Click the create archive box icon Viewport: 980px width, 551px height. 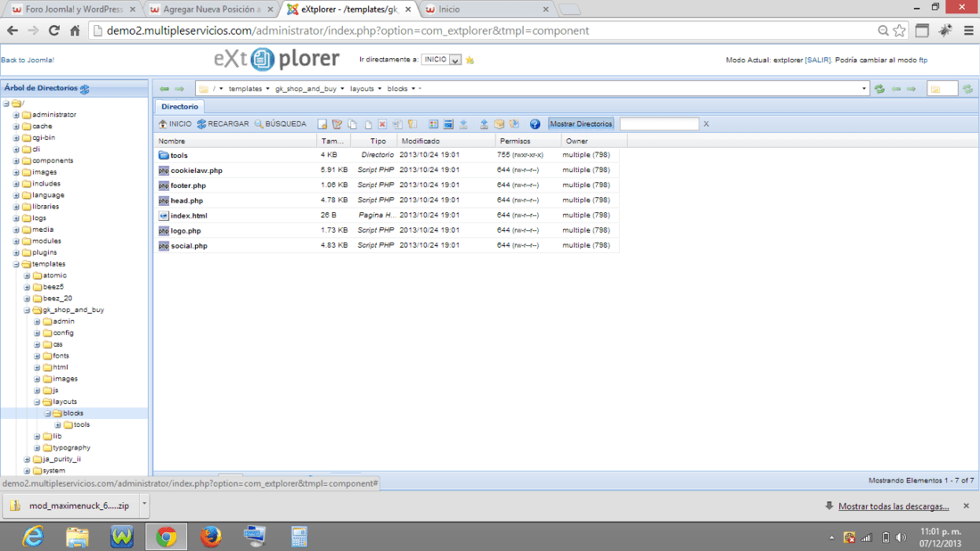click(x=499, y=124)
